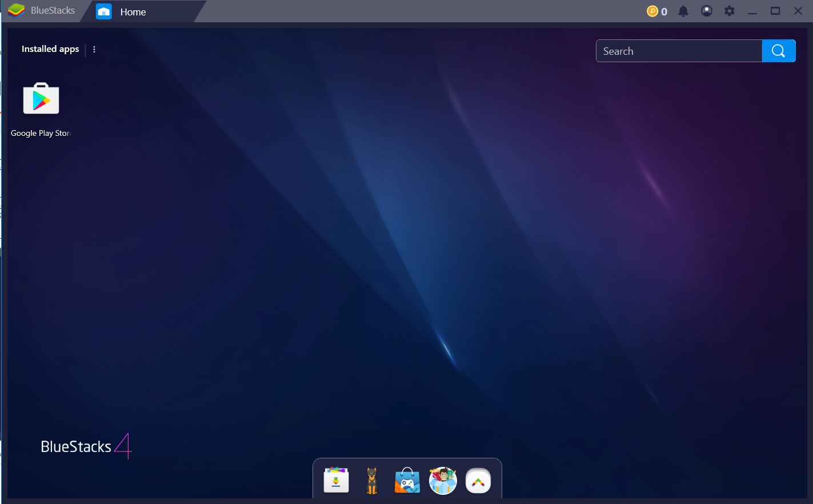
Task: Open the Google Play Store app
Action: (x=41, y=99)
